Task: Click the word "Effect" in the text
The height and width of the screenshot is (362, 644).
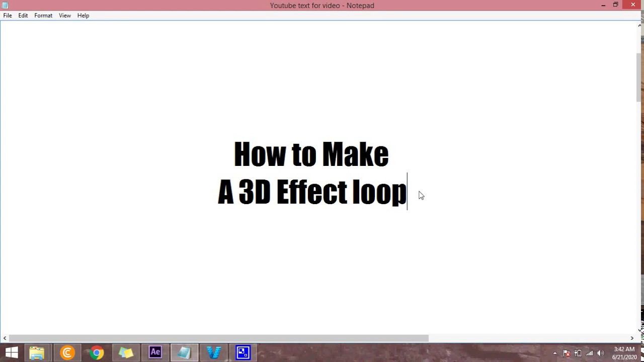Action: [312, 192]
